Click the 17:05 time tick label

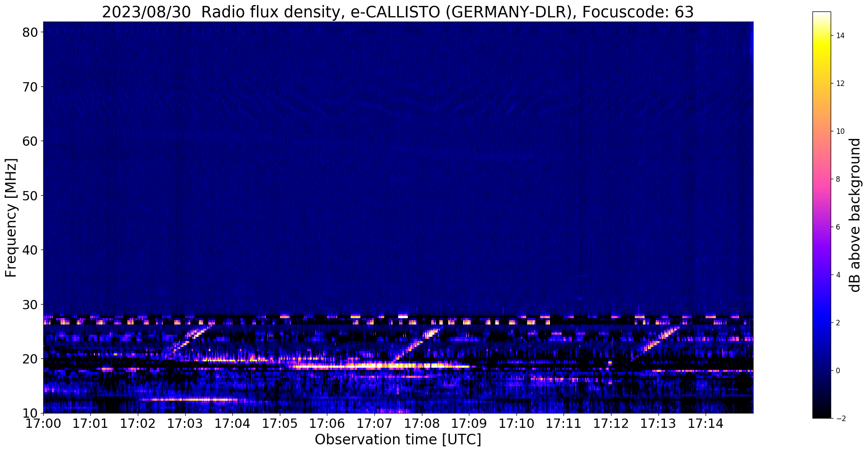pos(280,423)
